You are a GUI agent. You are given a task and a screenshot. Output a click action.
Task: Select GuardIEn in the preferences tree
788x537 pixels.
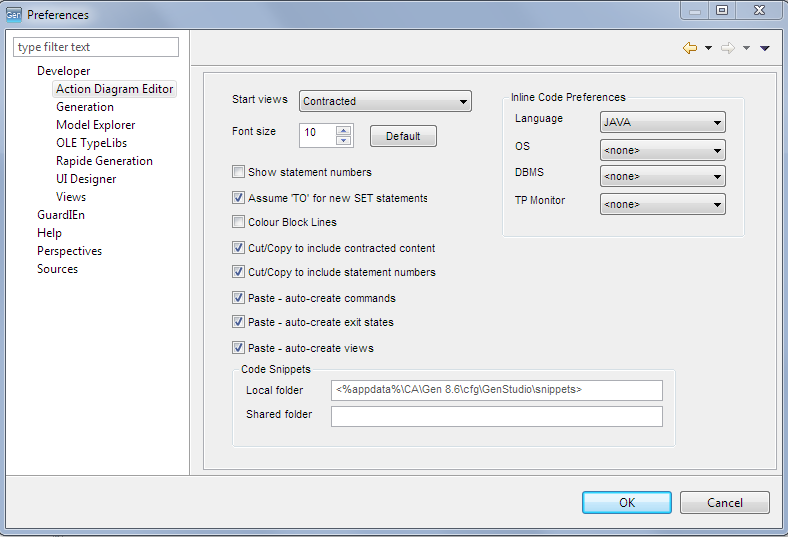[61, 215]
